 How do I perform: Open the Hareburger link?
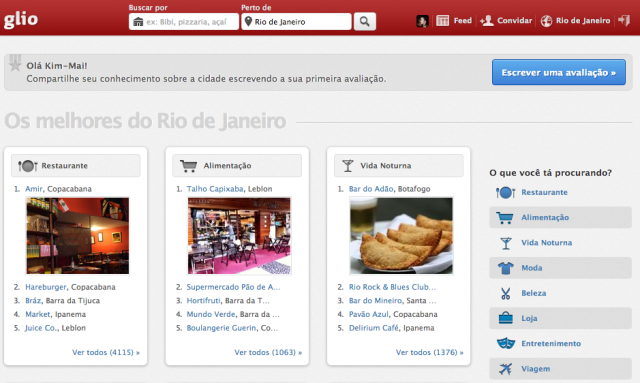pos(45,287)
